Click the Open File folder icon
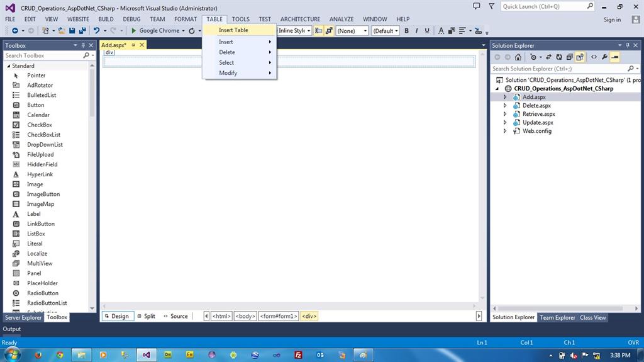The image size is (644, 362). click(62, 31)
